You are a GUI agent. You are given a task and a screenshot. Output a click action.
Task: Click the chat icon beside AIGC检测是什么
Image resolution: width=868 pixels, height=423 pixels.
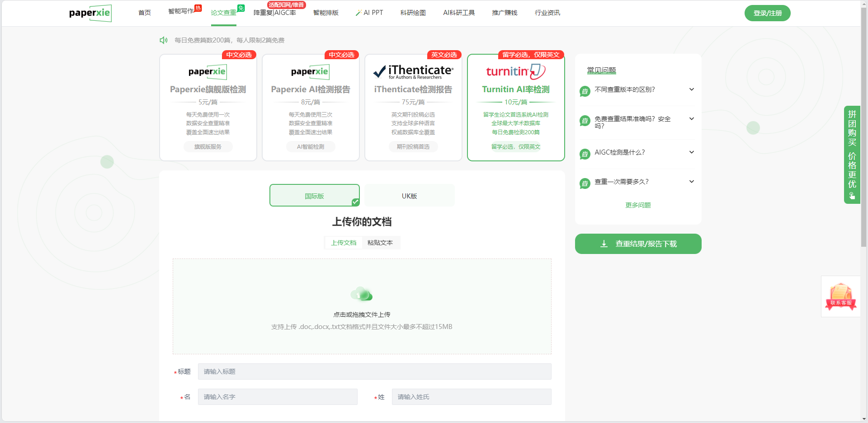click(585, 154)
